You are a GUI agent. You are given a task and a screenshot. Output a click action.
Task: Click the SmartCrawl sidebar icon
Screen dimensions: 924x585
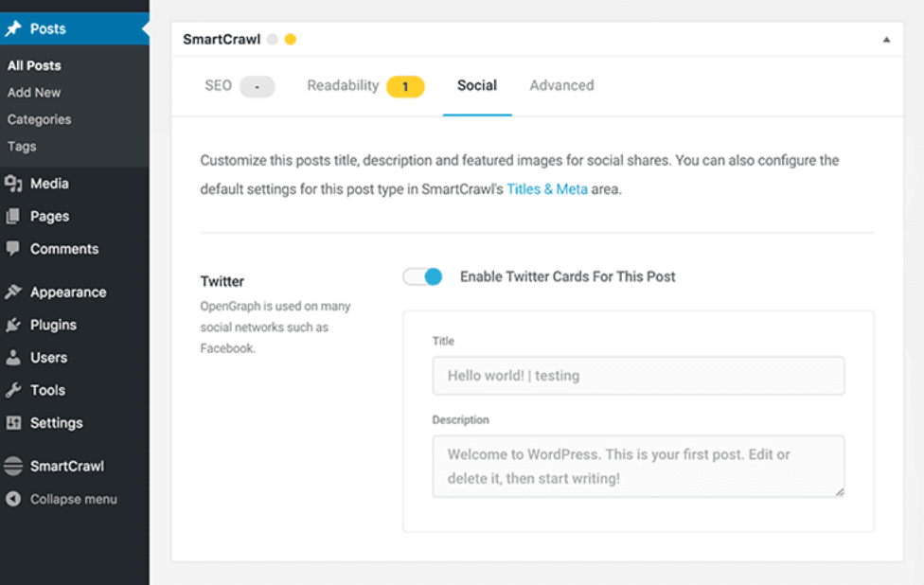click(x=13, y=466)
